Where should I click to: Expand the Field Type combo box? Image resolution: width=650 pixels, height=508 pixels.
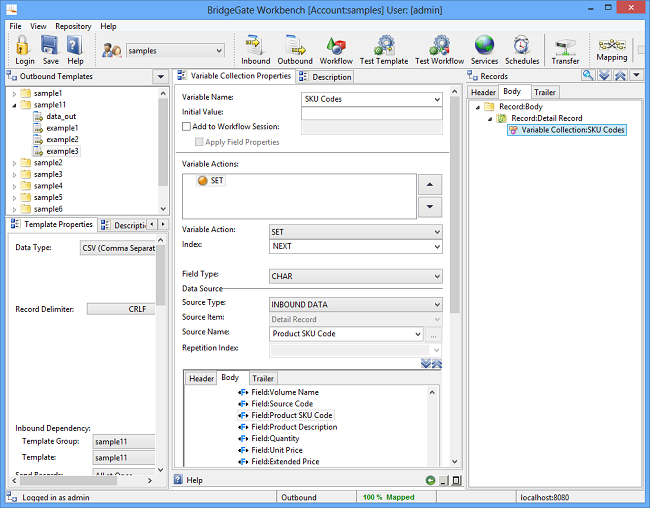point(356,276)
